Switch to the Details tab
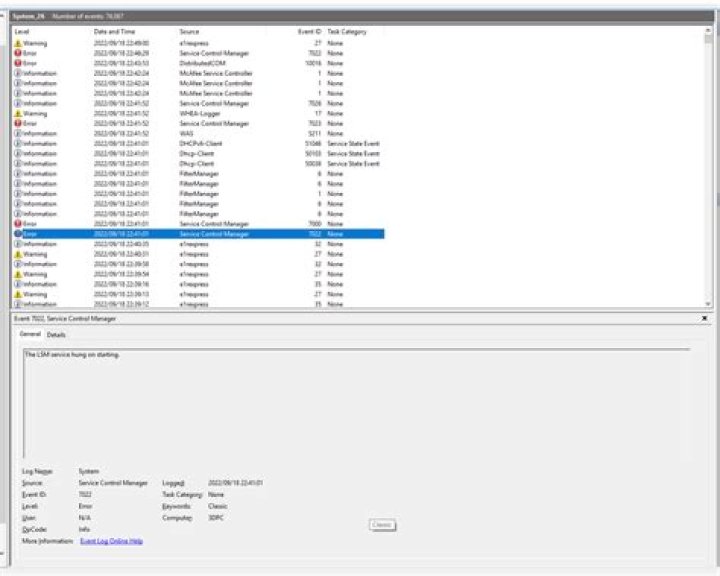This screenshot has width=720, height=576. (56, 335)
